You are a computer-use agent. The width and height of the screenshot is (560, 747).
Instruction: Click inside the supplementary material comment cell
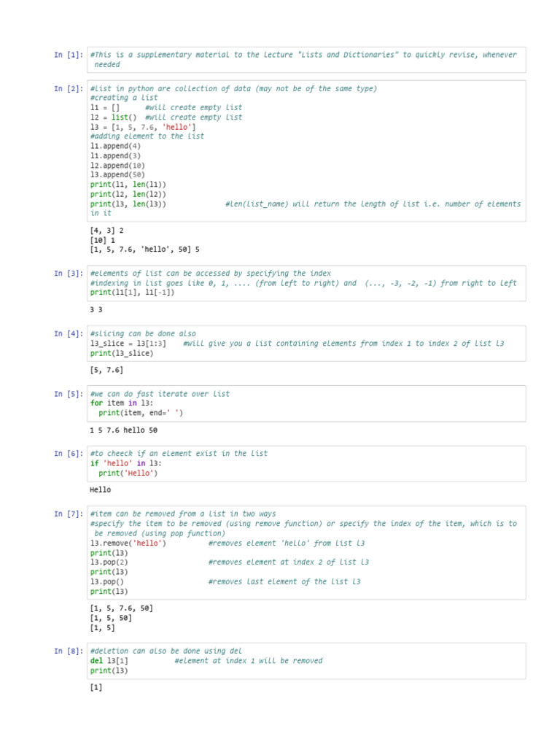tap(307, 60)
